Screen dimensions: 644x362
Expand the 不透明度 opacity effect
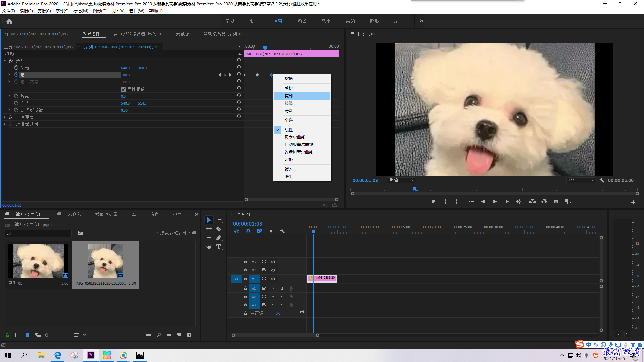[x=5, y=117]
